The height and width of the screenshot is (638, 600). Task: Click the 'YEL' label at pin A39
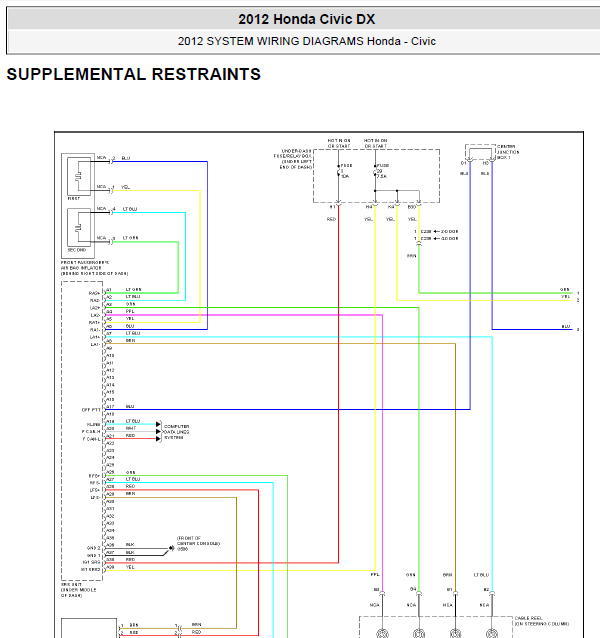(x=130, y=567)
